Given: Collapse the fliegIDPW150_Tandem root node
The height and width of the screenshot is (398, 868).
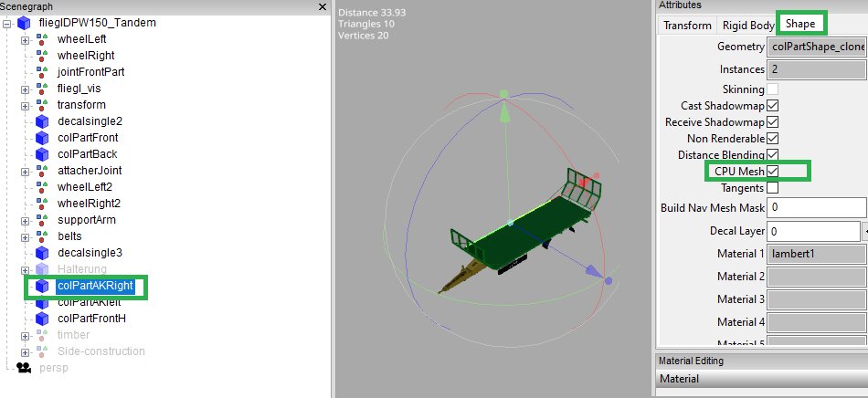Looking at the screenshot, I should (x=8, y=23).
